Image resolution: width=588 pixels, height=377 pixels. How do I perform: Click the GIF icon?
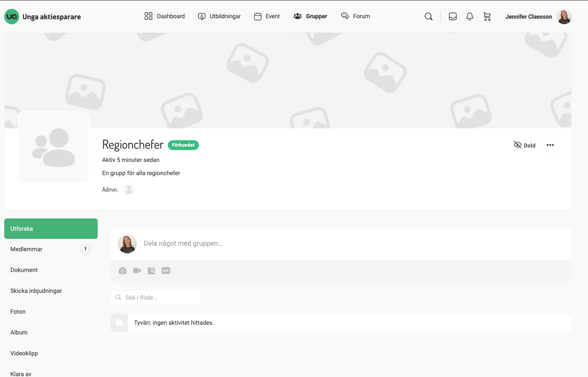[166, 271]
